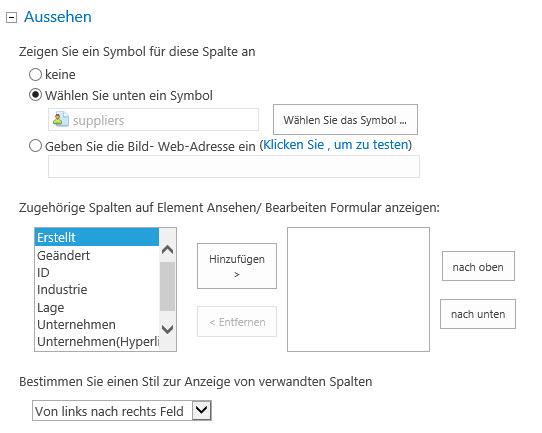Click the 'Hinzufügen >' button
542x433 pixels.
pyautogui.click(x=237, y=266)
